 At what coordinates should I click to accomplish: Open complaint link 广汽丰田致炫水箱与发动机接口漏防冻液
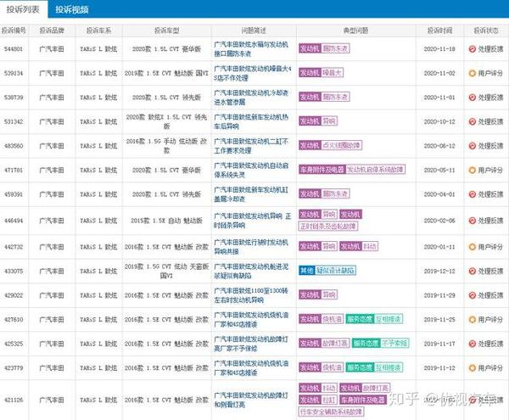251,49
